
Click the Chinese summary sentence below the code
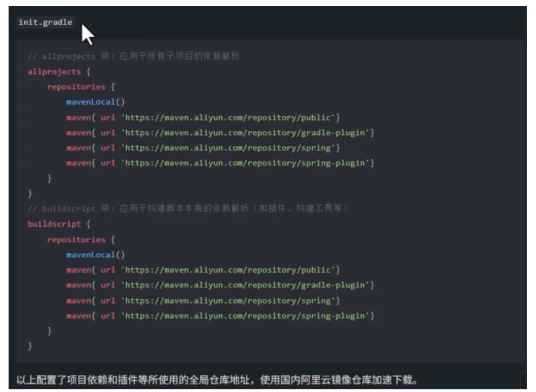click(x=217, y=380)
